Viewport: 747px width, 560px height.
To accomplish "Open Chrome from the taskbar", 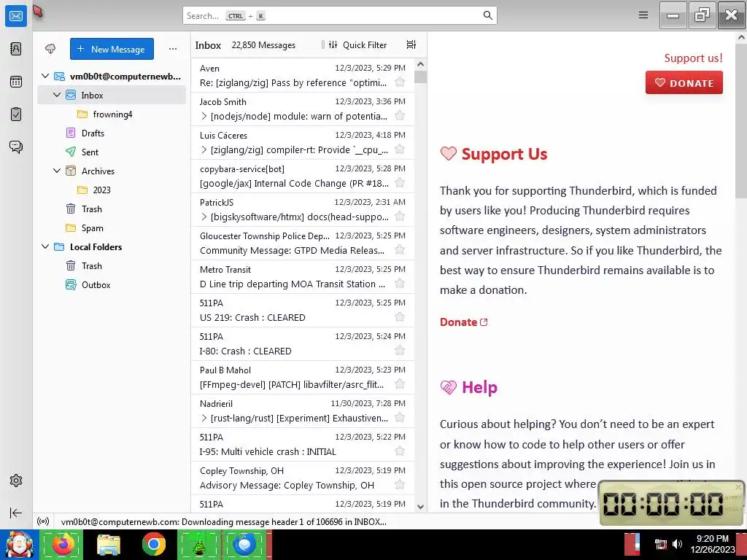I will (153, 544).
